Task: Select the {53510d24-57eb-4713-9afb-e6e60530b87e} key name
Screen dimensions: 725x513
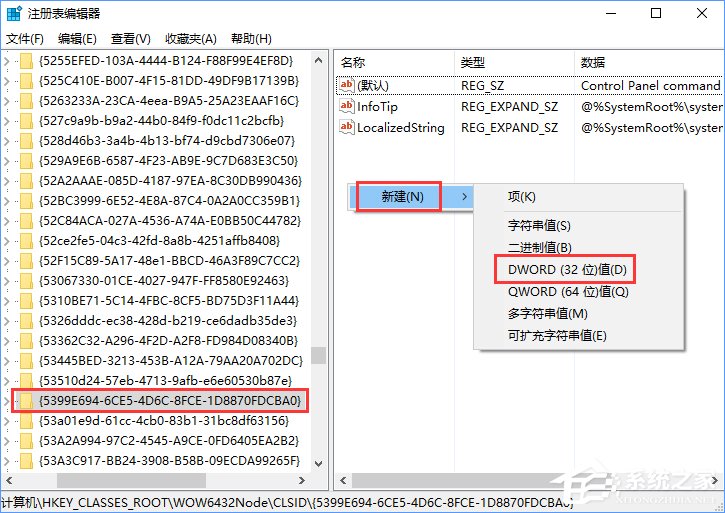Action: click(166, 381)
